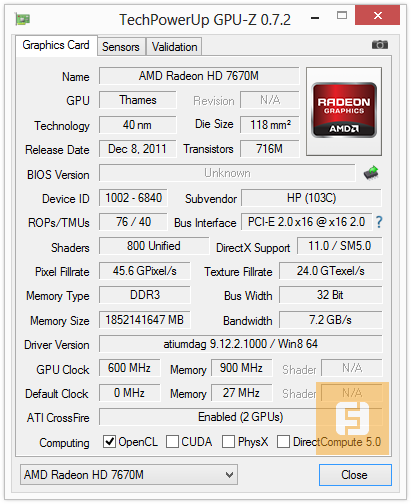Click the BIOS save chip icon
The image size is (412, 504).
point(371,173)
